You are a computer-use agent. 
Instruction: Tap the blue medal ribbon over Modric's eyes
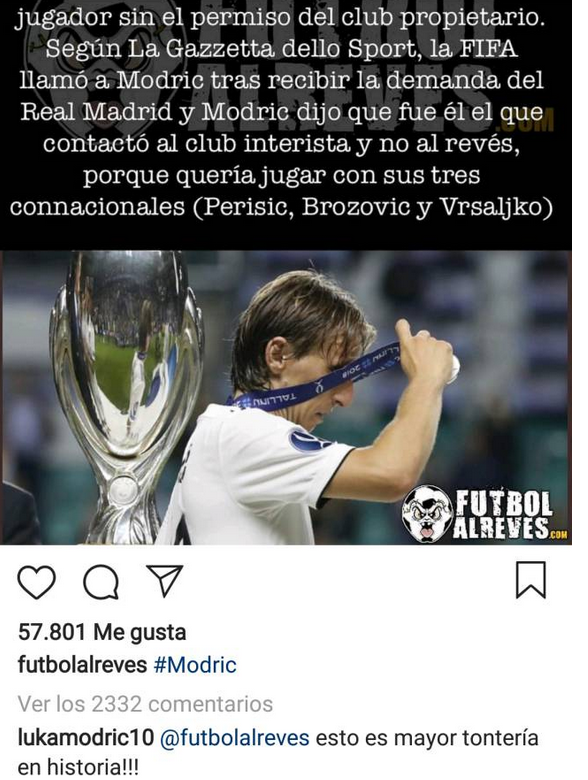point(313,376)
